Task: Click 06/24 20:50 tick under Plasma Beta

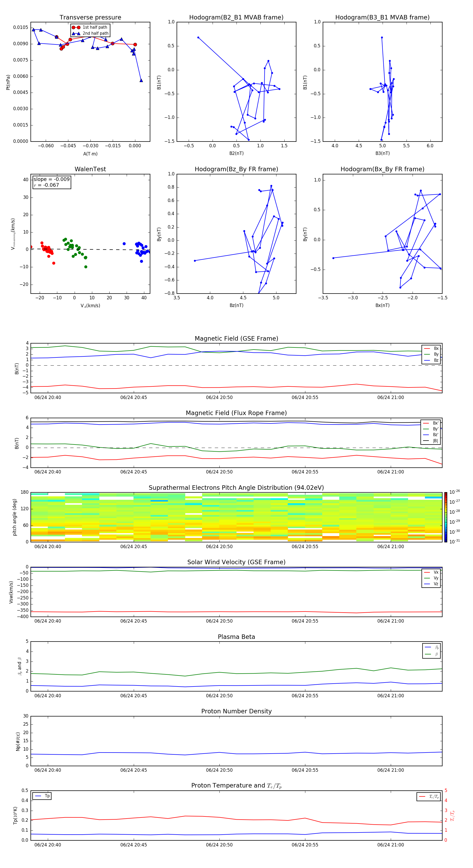Action: [219, 696]
